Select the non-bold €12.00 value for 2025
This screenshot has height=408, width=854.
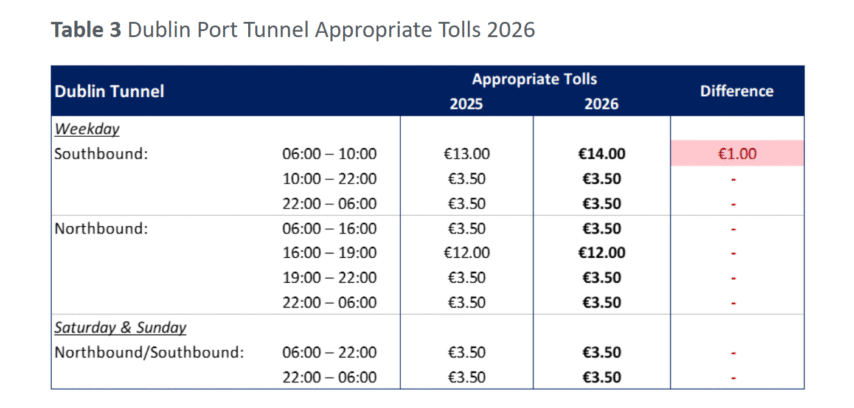click(467, 253)
